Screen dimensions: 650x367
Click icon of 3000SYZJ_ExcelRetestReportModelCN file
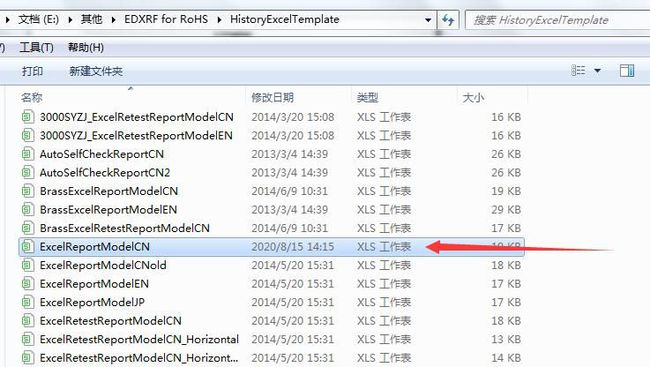click(27, 117)
